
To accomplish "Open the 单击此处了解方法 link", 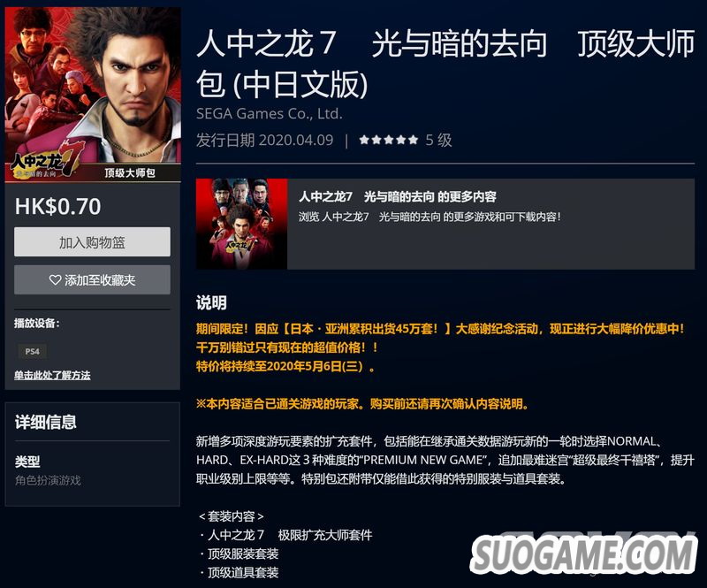I will coord(52,375).
